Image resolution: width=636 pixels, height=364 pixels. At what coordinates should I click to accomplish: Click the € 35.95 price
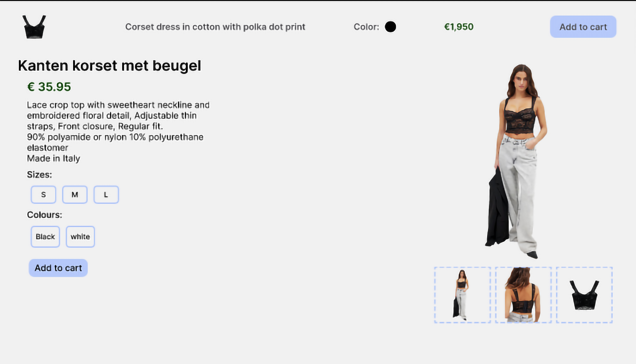49,87
